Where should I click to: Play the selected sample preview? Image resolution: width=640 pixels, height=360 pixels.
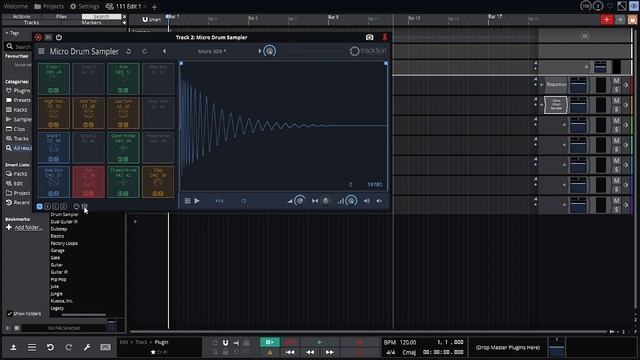pos(197,201)
